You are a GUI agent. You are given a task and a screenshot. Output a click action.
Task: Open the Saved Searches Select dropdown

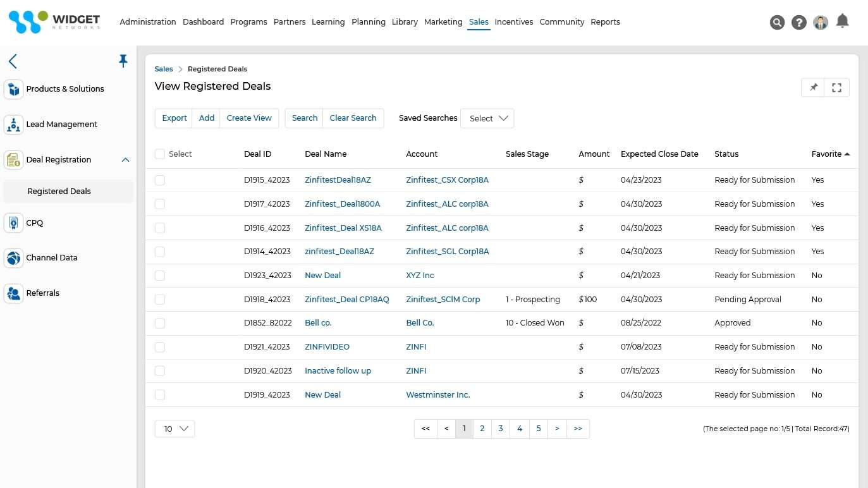coord(487,118)
